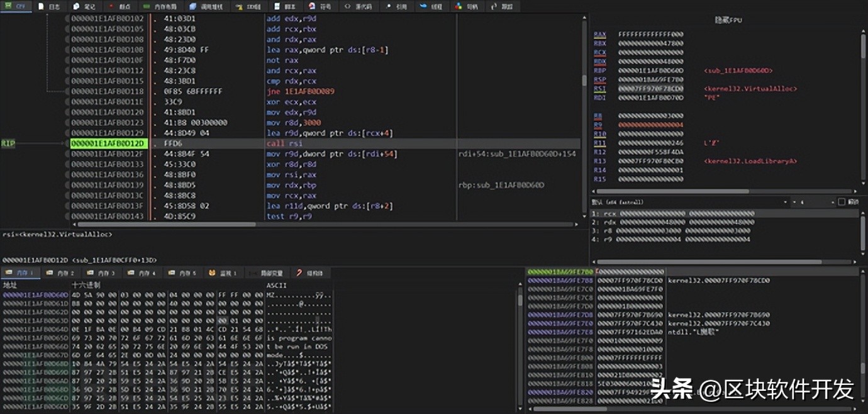Click the Notes (笔记) tab icon

click(x=76, y=6)
